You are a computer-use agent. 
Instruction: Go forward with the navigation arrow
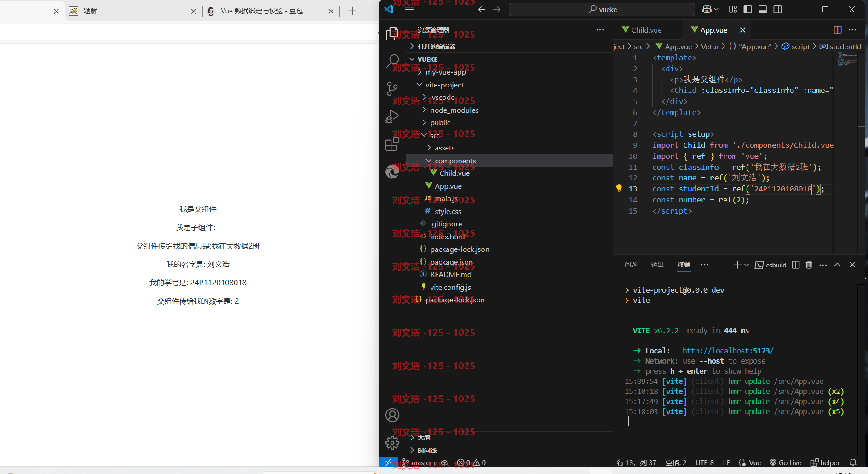497,9
